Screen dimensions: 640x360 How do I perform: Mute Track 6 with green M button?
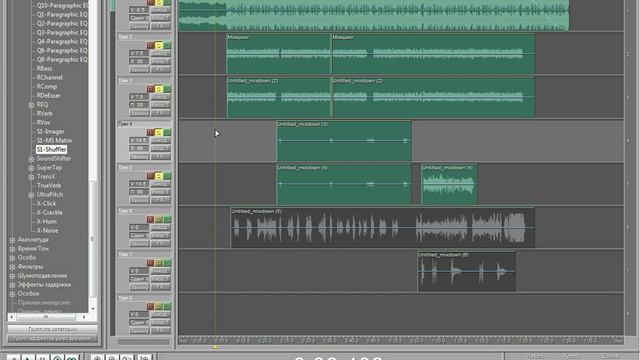pyautogui.click(x=167, y=220)
